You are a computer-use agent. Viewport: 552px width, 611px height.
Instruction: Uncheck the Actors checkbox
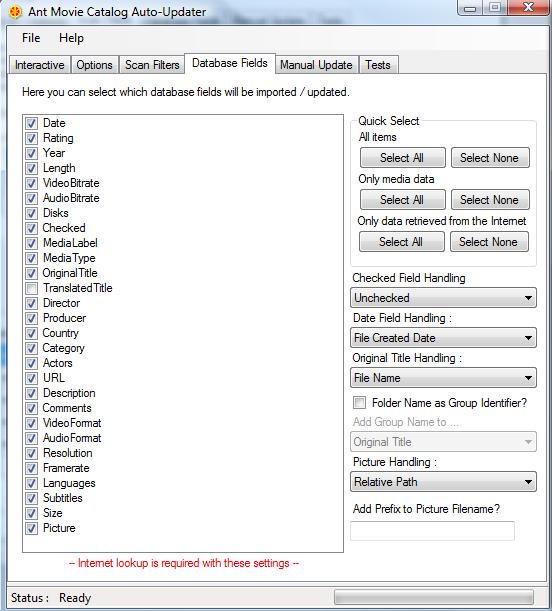point(32,364)
